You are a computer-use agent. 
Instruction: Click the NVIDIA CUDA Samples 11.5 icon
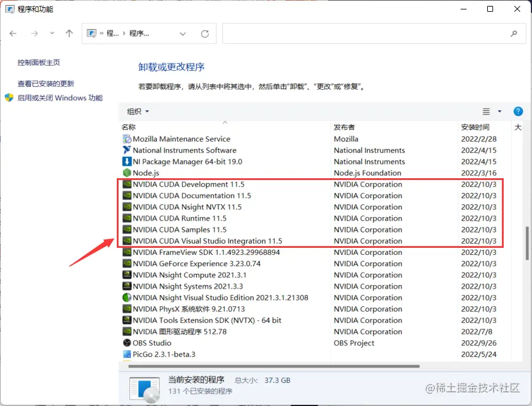pos(127,230)
